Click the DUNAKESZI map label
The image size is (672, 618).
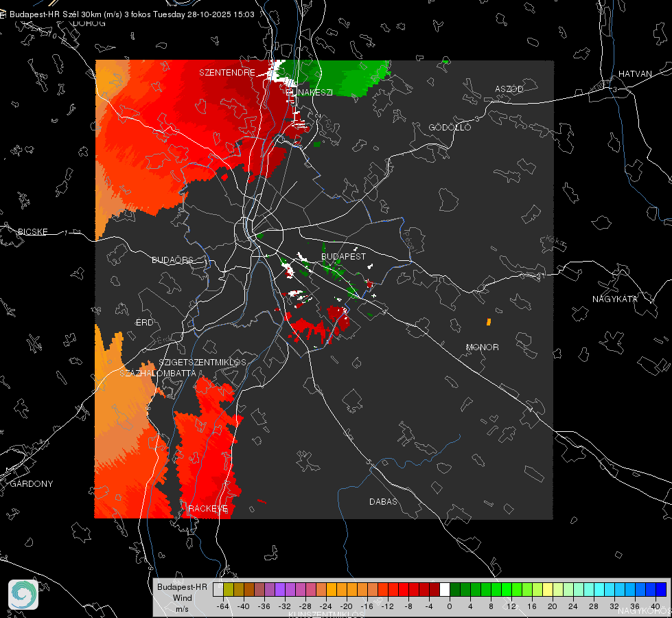(x=309, y=92)
